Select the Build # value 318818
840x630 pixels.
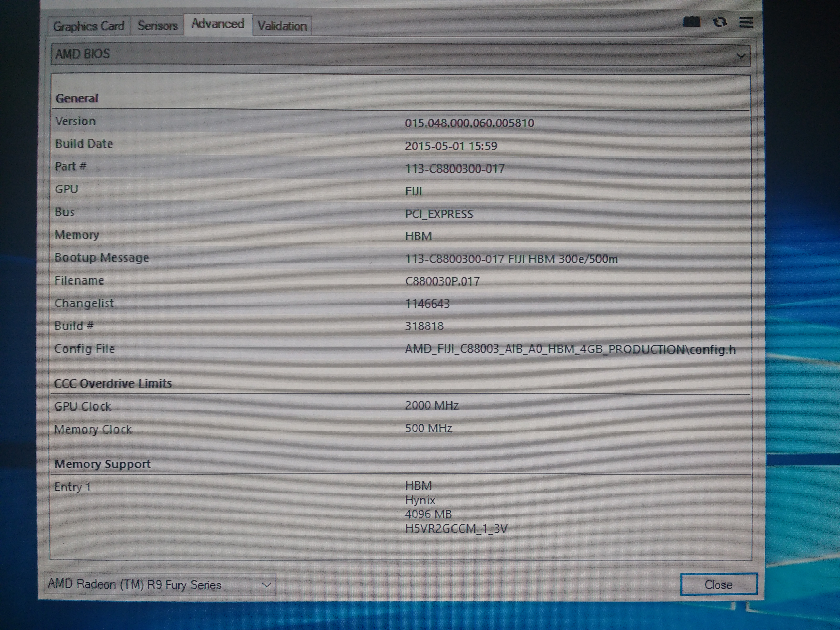[425, 326]
